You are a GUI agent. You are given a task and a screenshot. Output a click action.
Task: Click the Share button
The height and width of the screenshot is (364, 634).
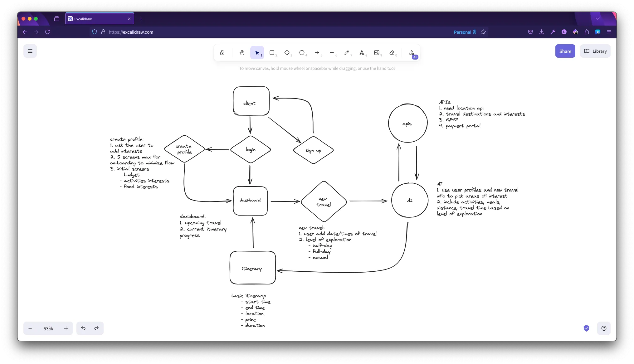(565, 51)
